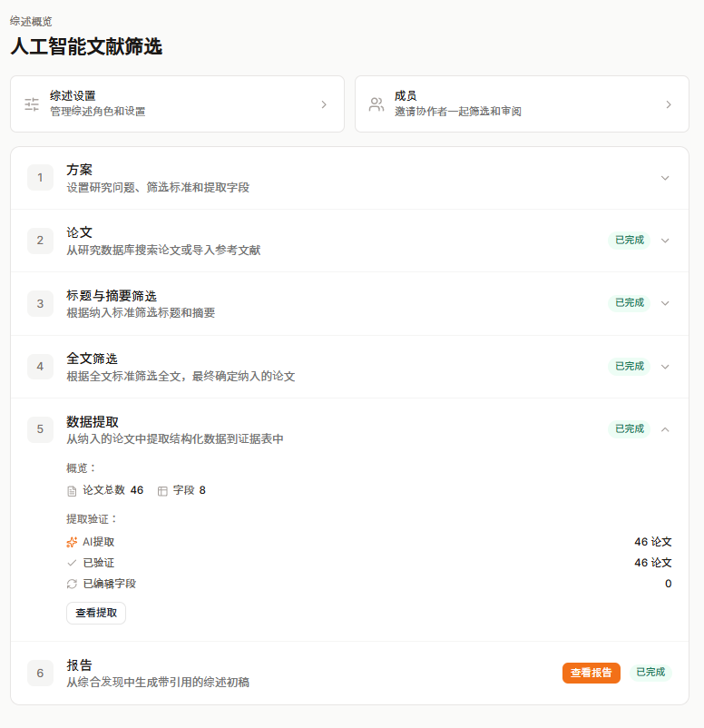Screen dimensions: 704x728
Task: Click 设置研究问题、筛选标准和提取字段 description
Action: click(158, 188)
